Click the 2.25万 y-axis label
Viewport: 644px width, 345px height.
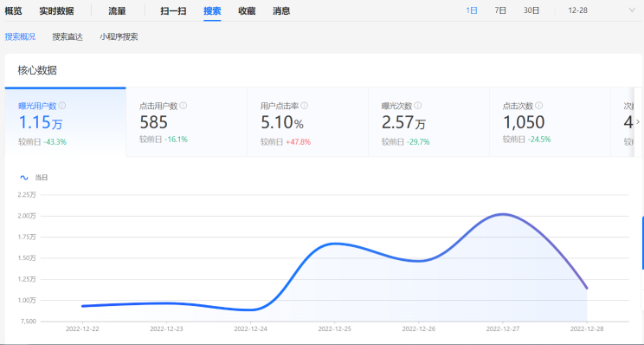(x=27, y=194)
